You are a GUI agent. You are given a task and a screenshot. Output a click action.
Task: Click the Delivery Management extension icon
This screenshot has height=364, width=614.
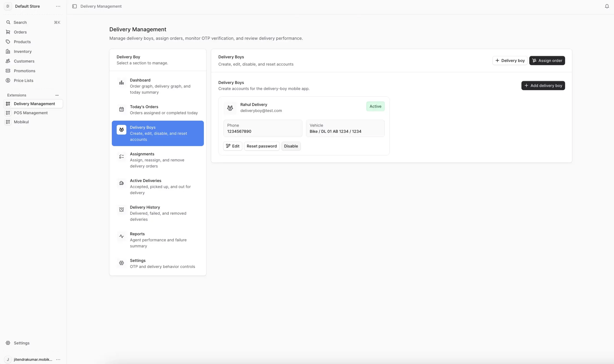click(8, 104)
